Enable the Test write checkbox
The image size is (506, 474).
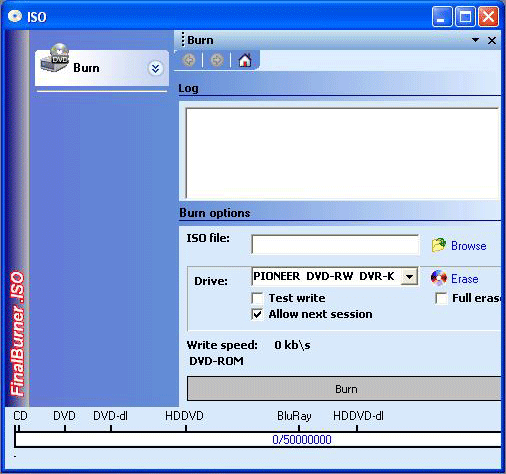[x=257, y=298]
